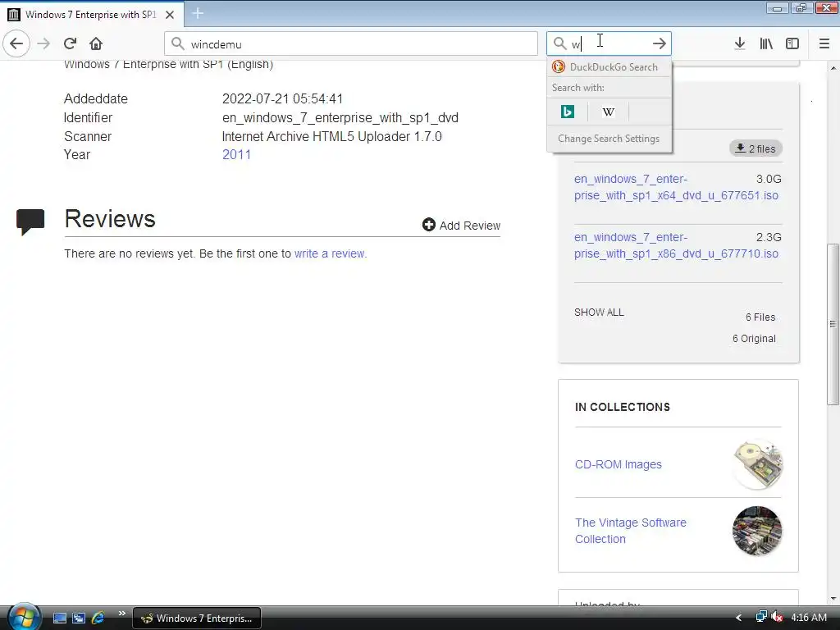Click the Windows 7 Enterpris... taskbar button
Image resolution: width=840 pixels, height=630 pixels.
[197, 618]
